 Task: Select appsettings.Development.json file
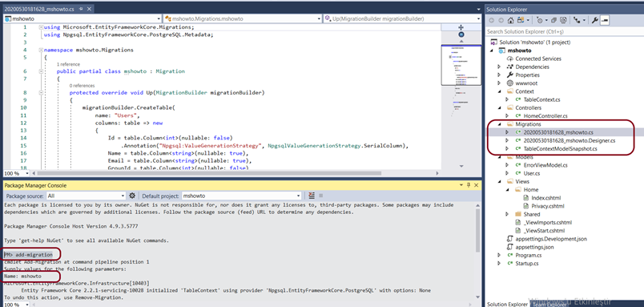click(551, 239)
